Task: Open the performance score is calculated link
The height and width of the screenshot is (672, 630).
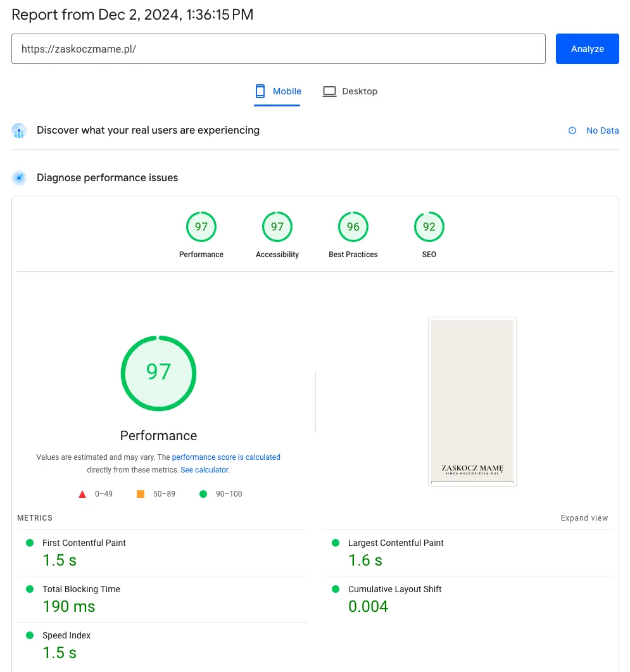Action: pyautogui.click(x=226, y=457)
